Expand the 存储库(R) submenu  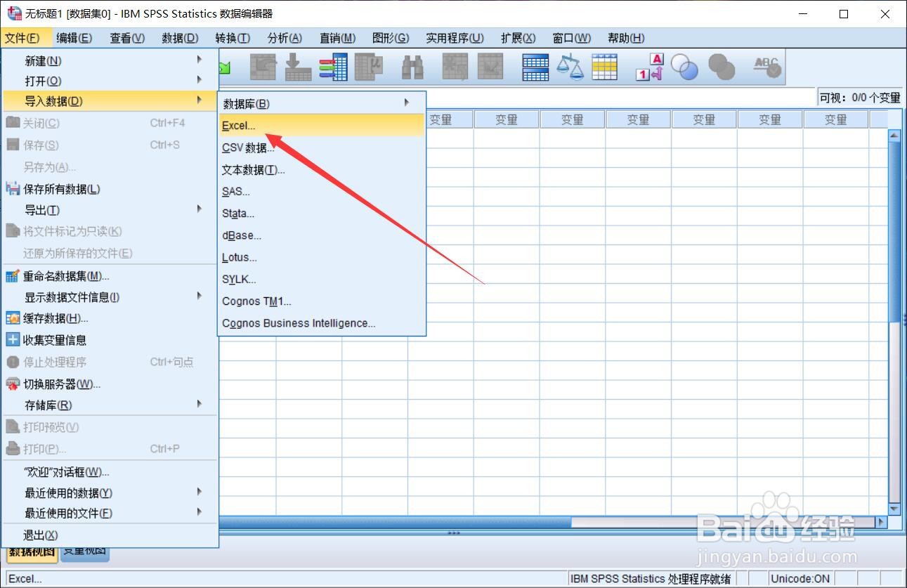(x=110, y=405)
